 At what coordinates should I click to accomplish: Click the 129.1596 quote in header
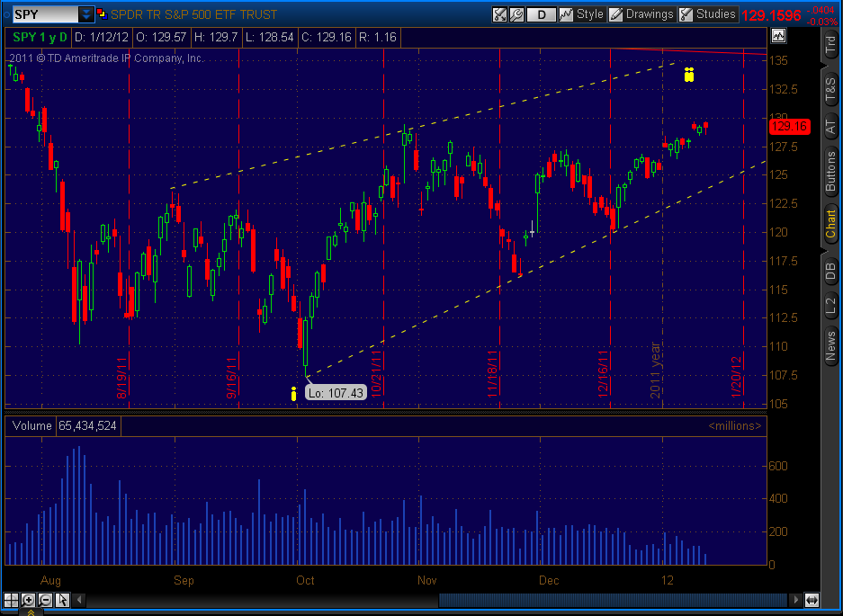772,15
